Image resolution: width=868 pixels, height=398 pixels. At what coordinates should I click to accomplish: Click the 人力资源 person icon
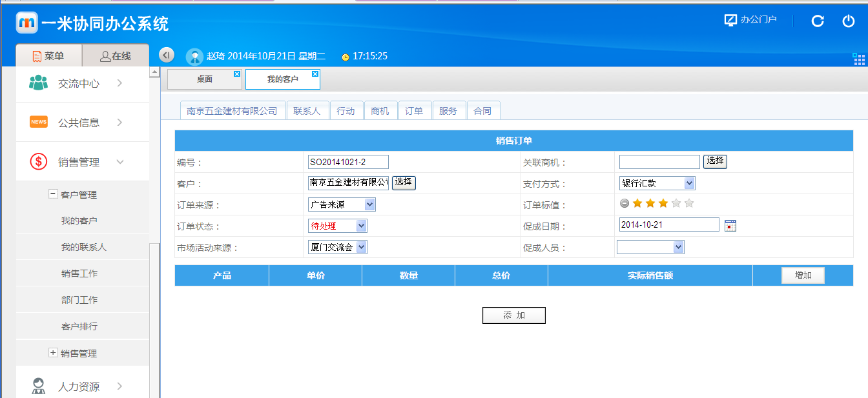point(39,386)
